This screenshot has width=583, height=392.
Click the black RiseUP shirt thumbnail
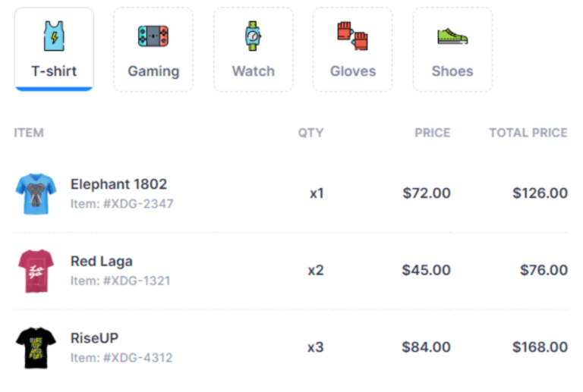coord(36,347)
